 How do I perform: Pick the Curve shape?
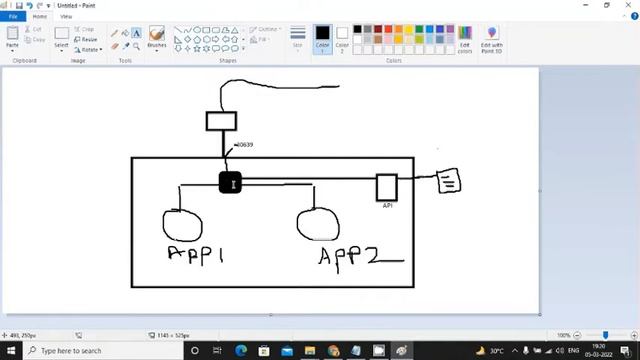[187, 30]
